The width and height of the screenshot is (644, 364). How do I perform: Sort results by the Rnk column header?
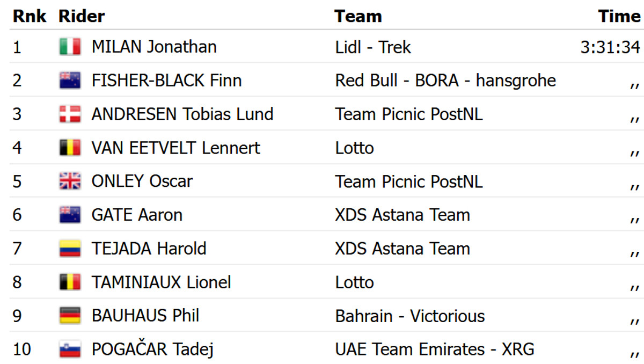click(x=30, y=16)
